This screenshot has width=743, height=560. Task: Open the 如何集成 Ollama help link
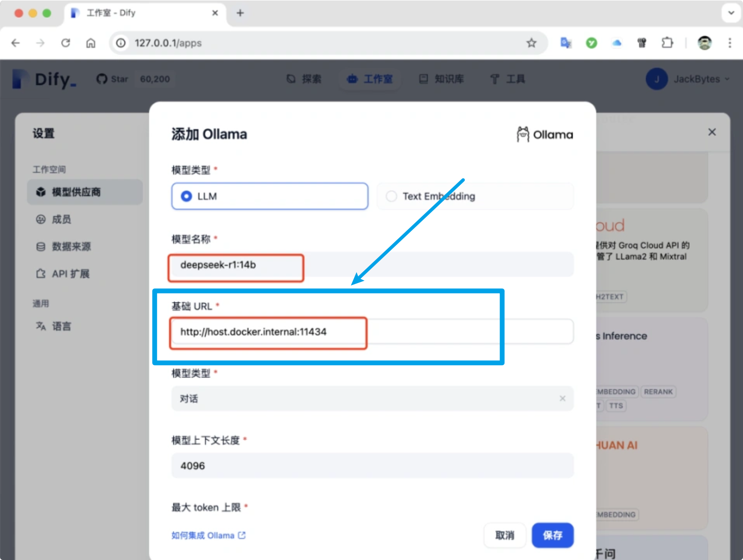click(x=208, y=536)
